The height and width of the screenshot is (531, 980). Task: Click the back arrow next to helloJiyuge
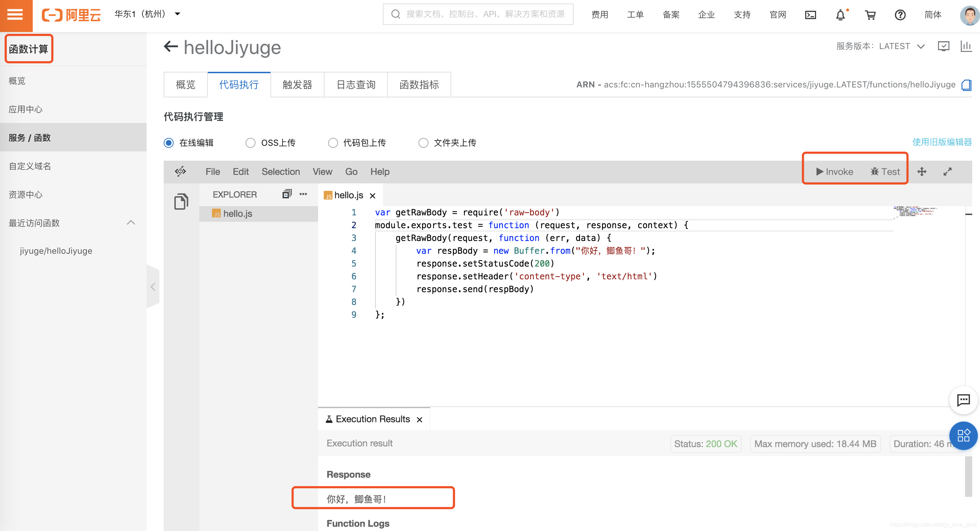click(x=171, y=47)
